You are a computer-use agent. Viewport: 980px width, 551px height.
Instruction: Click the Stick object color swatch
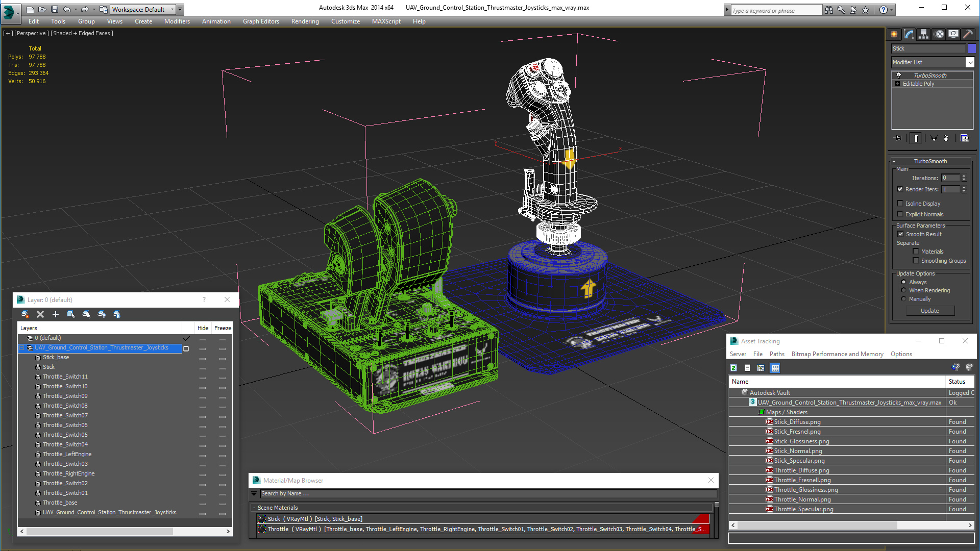pyautogui.click(x=972, y=48)
